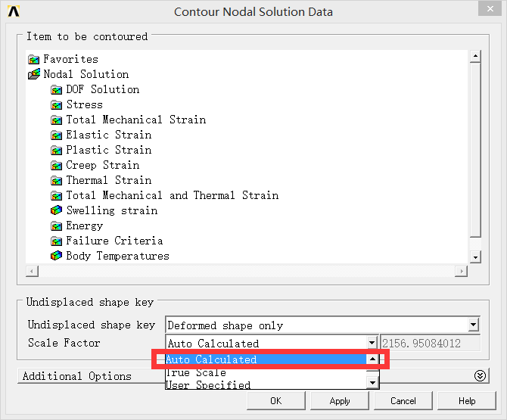This screenshot has height=420, width=507.
Task: Choose Creep Strain item
Action: (102, 165)
